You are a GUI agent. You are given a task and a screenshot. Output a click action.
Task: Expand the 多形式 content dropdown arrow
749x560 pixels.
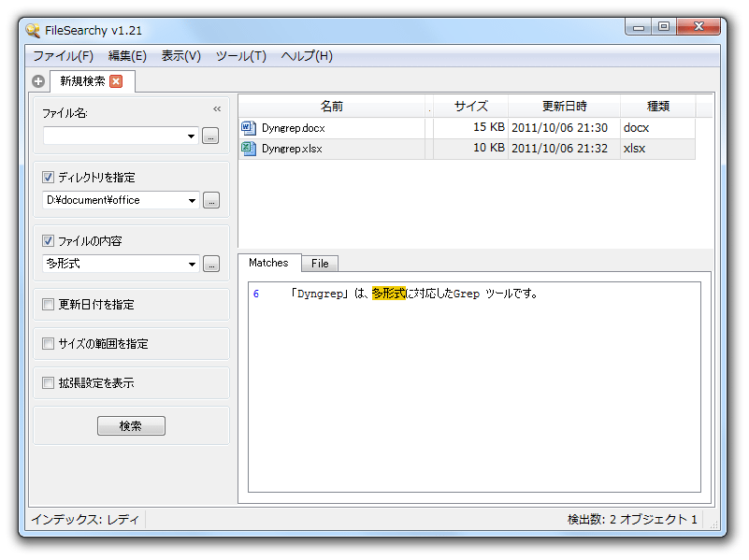192,264
